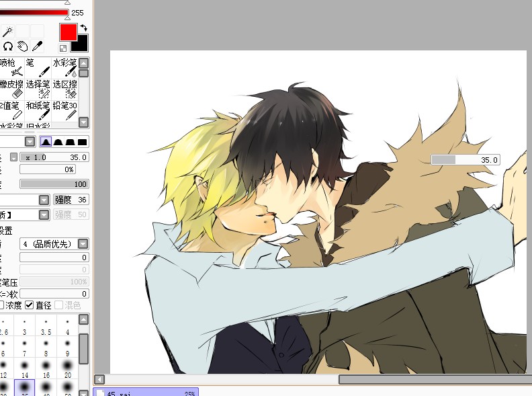Screen dimensions: 532x396
Task: Swap foreground and background colors arrow
Action: (x=84, y=28)
